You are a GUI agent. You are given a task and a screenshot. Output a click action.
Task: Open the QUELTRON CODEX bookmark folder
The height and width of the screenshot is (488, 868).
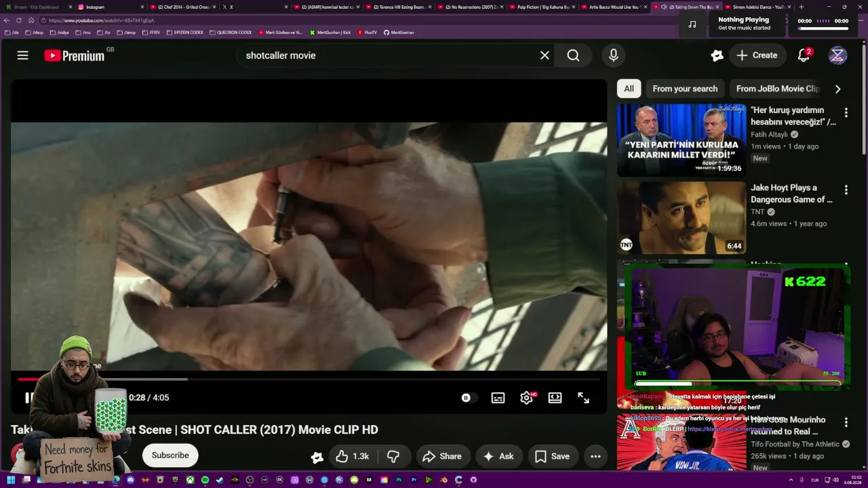(231, 33)
